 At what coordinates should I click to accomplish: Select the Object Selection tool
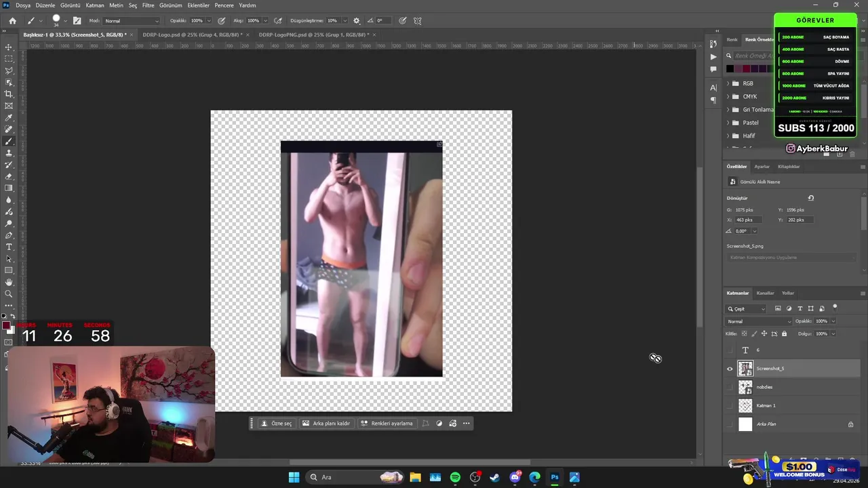pyautogui.click(x=9, y=83)
